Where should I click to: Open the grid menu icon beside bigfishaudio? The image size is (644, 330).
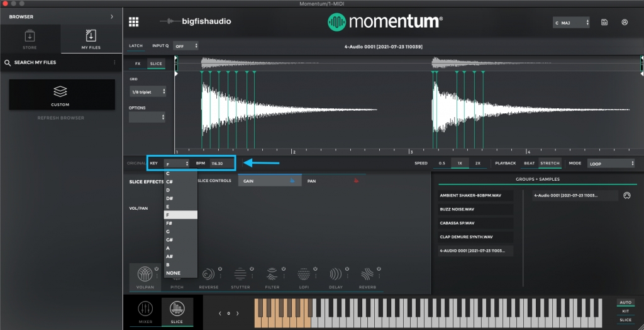click(133, 22)
